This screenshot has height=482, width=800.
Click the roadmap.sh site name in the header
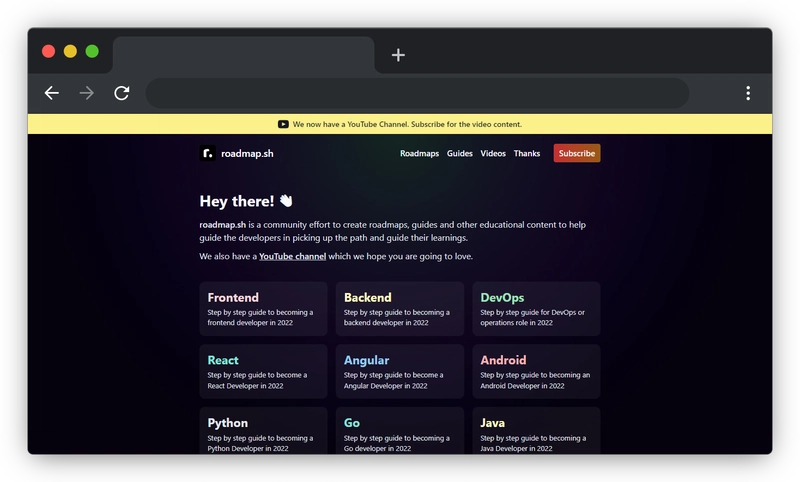247,154
